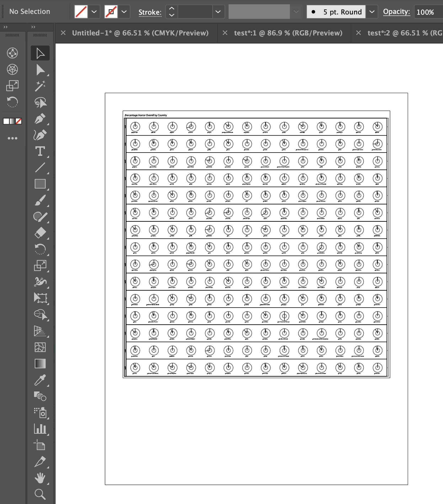This screenshot has height=504, width=443.
Task: Swap fill mode using the gradient toggle strip
Action: click(x=12, y=122)
